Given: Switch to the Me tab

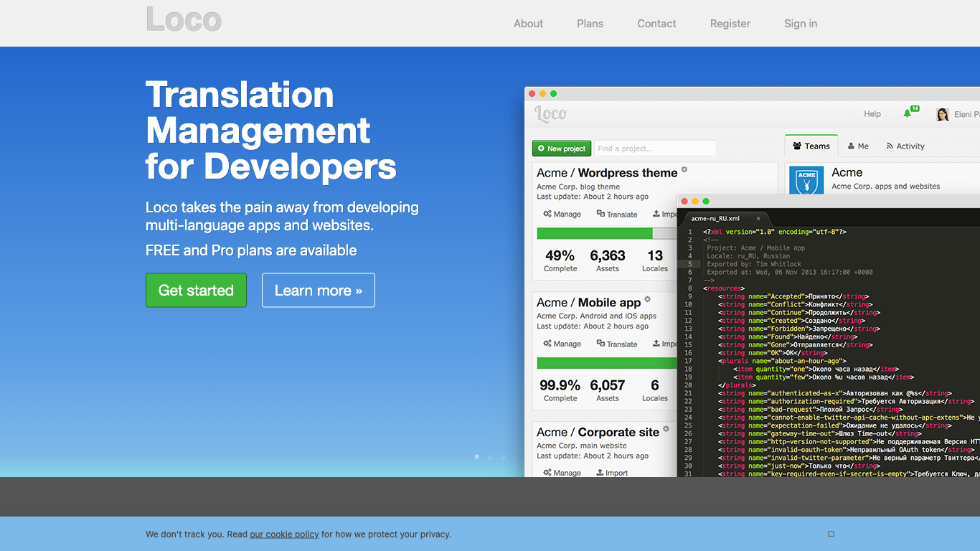Looking at the screenshot, I should click(x=858, y=146).
